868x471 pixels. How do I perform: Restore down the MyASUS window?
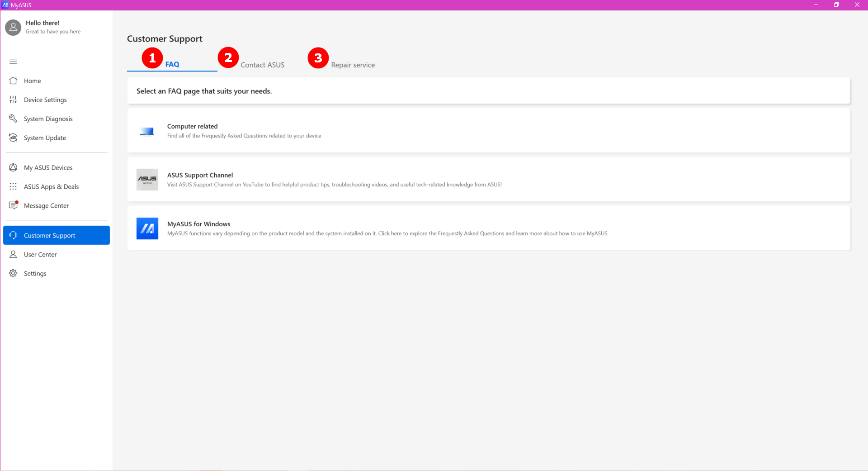coord(836,5)
